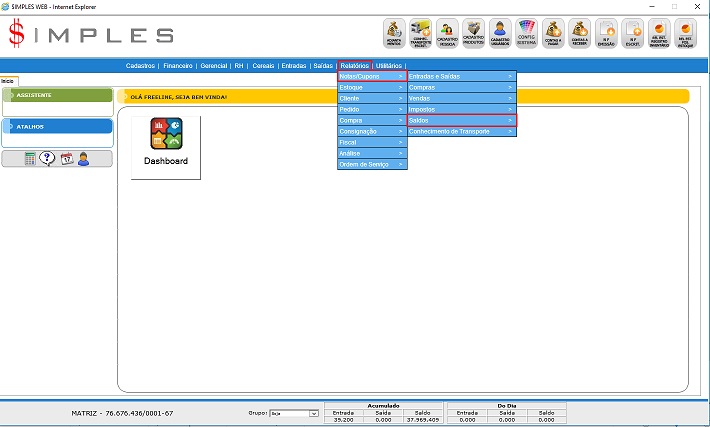Open the Financeiro menu
Screen dimensions: 710x427
tap(179, 64)
